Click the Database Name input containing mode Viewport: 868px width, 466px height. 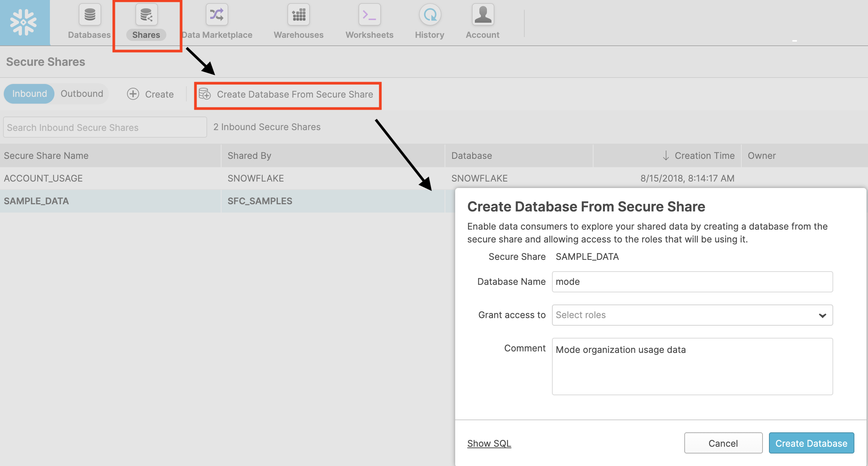(x=692, y=282)
